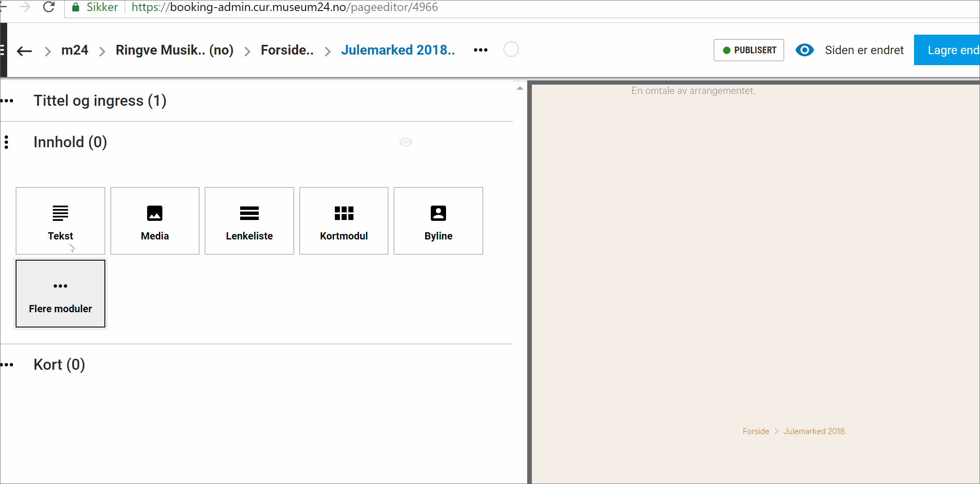Add a Media module
980x484 pixels.
(155, 221)
